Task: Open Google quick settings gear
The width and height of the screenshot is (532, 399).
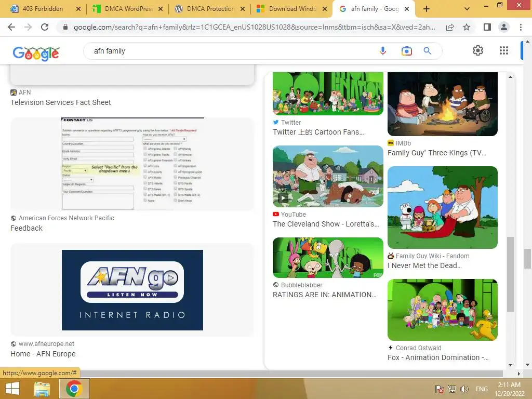Action: (x=478, y=50)
